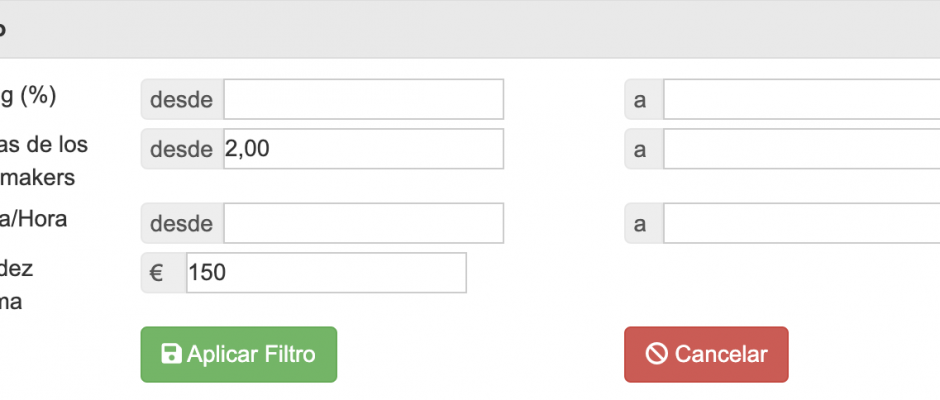This screenshot has width=940, height=400.
Task: Click the 'a' addon in percentage row
Action: 644,100
